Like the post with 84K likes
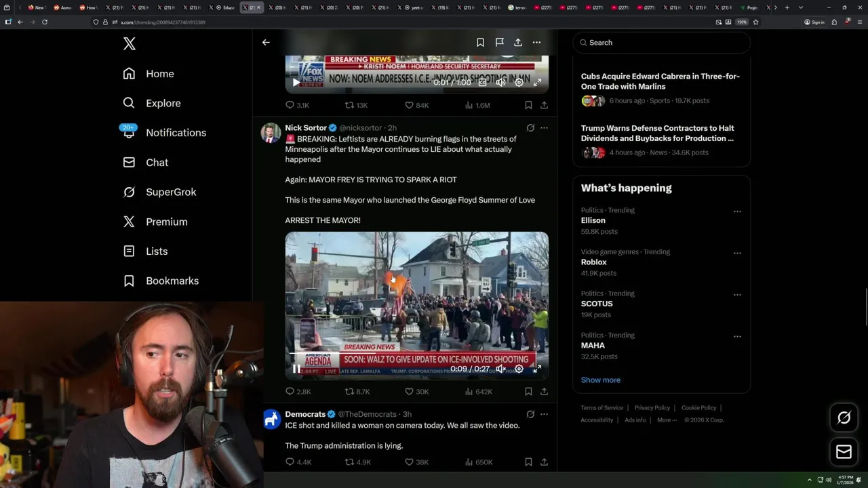 pos(416,105)
